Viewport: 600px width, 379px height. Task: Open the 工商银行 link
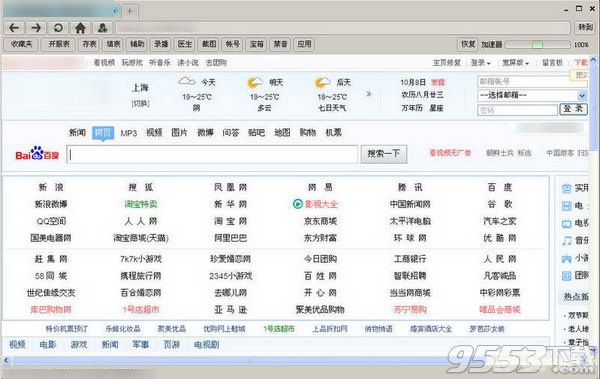pos(410,259)
